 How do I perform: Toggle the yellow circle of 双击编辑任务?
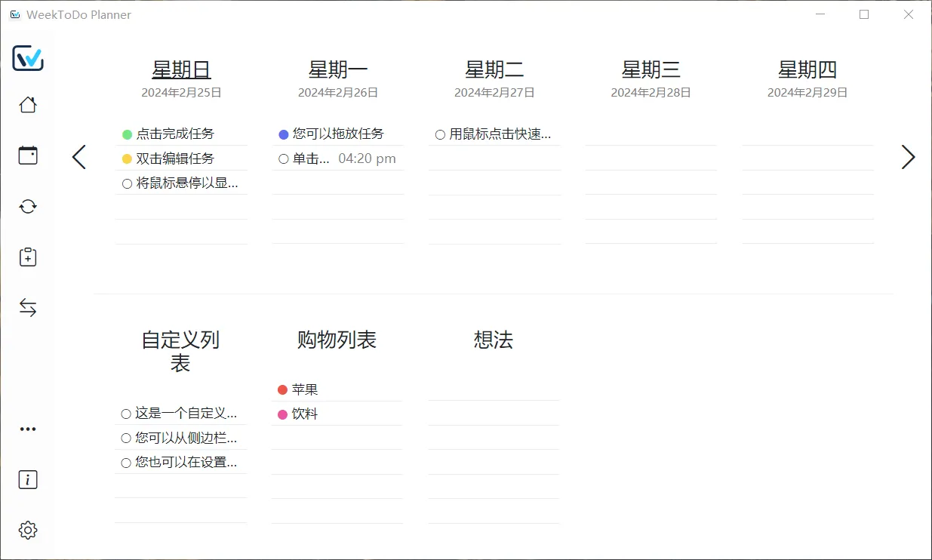[128, 159]
